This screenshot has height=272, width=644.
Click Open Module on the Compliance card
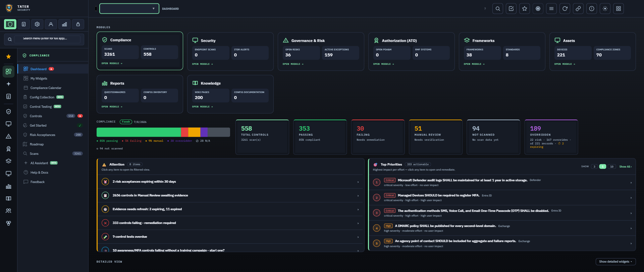(x=112, y=63)
